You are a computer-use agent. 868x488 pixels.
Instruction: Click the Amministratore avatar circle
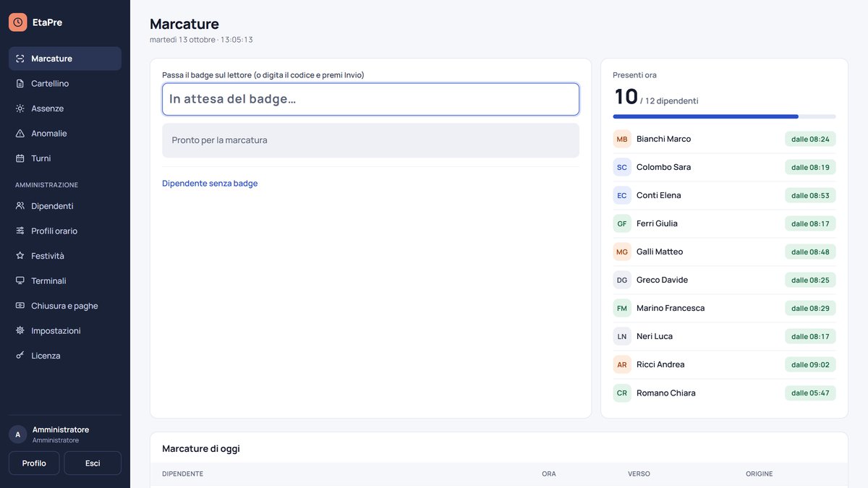pyautogui.click(x=18, y=435)
